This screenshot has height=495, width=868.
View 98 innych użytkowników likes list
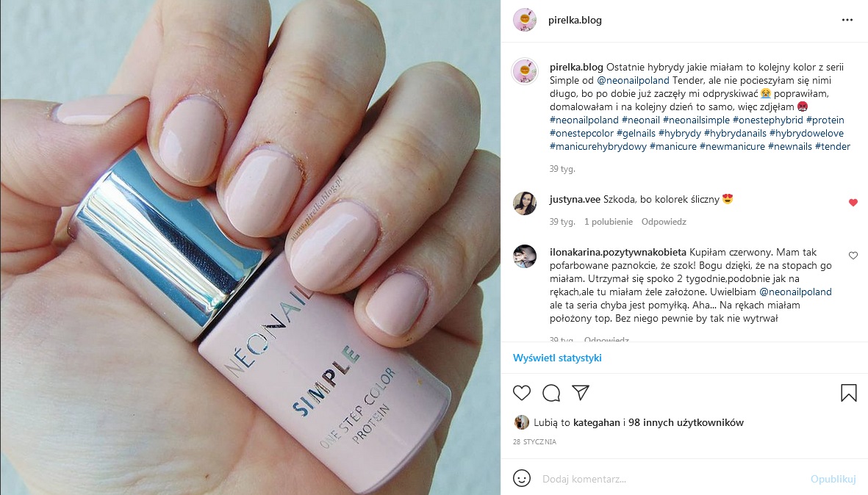coord(686,422)
